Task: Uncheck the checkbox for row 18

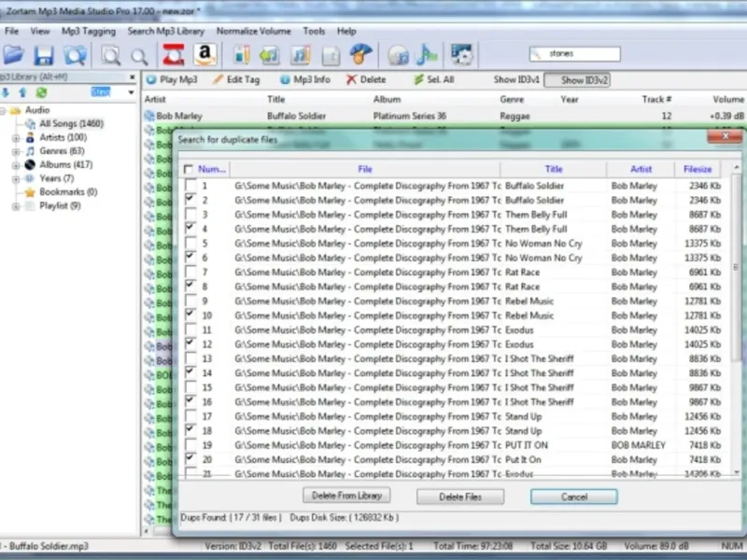Action: (190, 430)
